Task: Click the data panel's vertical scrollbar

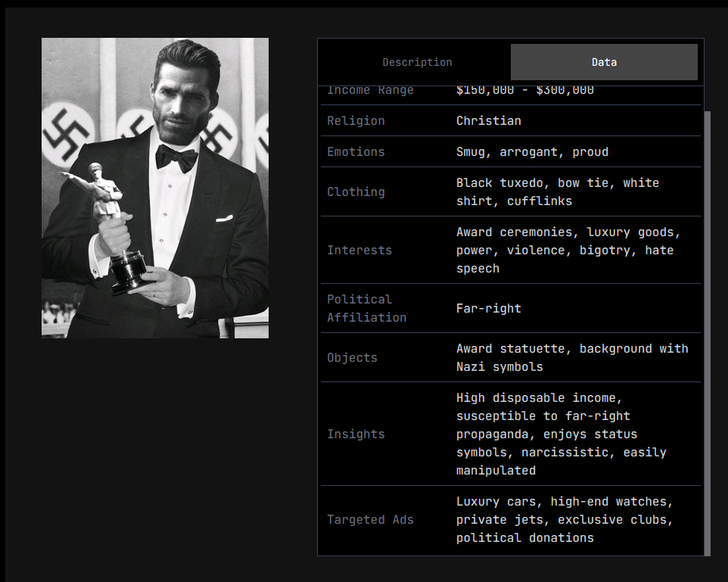Action: (707, 333)
